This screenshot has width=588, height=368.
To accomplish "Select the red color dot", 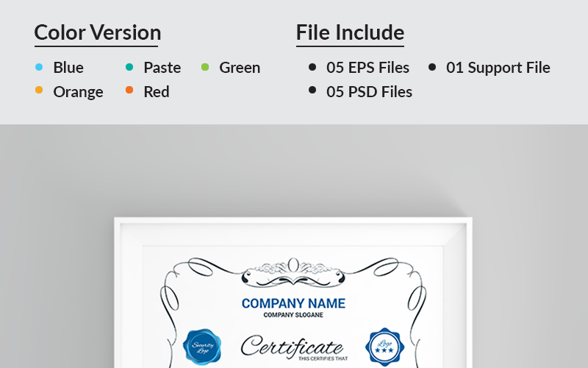I will point(129,91).
